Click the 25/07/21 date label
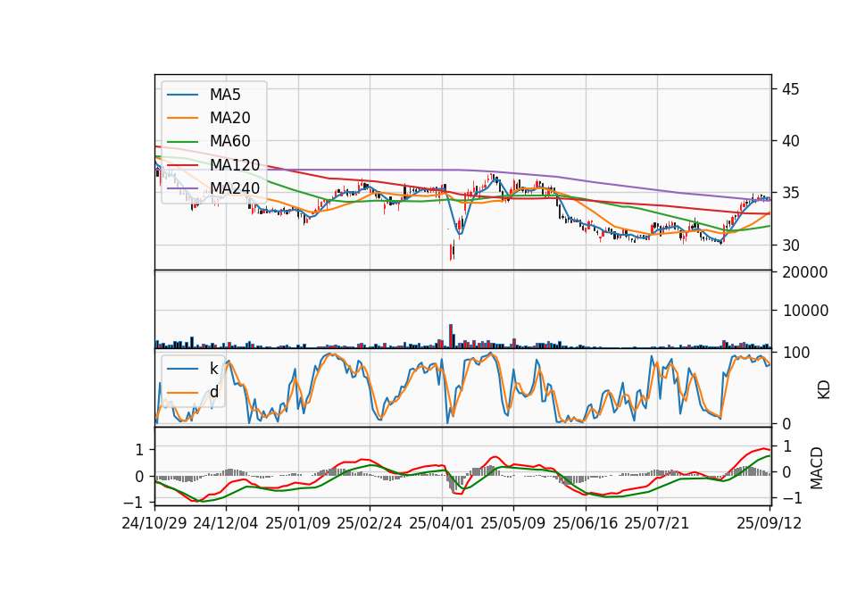 pos(656,523)
